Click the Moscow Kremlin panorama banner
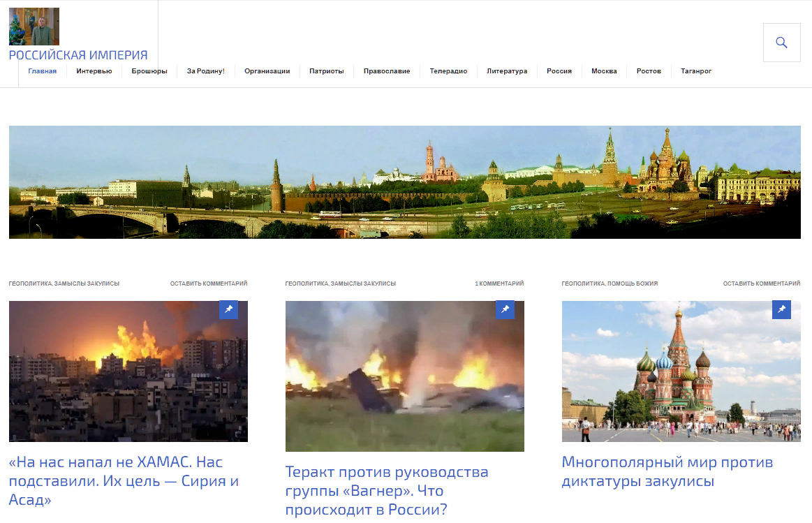This screenshot has width=812, height=523. coord(405,182)
